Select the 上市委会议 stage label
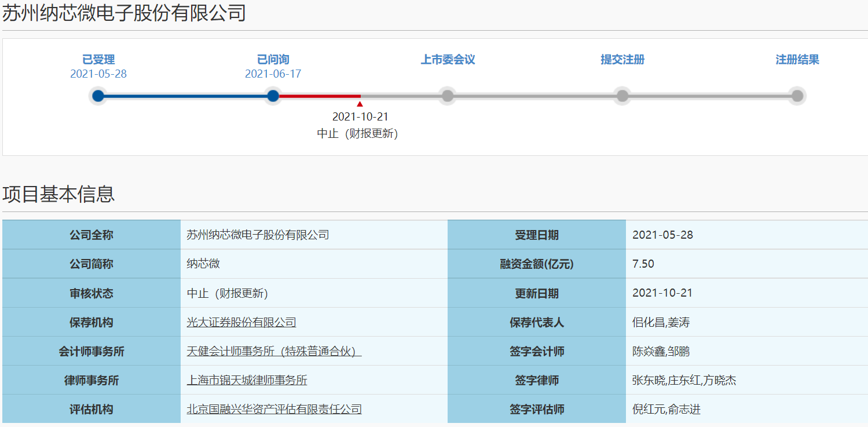The image size is (868, 427). point(448,60)
